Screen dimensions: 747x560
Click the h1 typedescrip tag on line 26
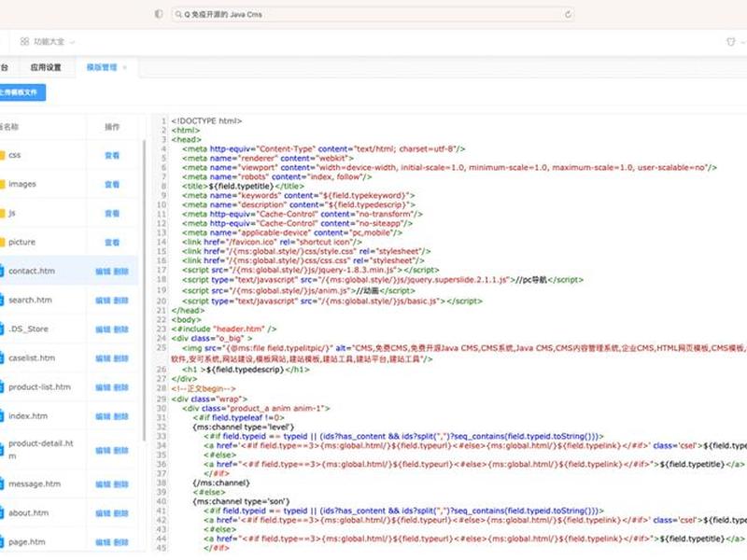click(246, 370)
